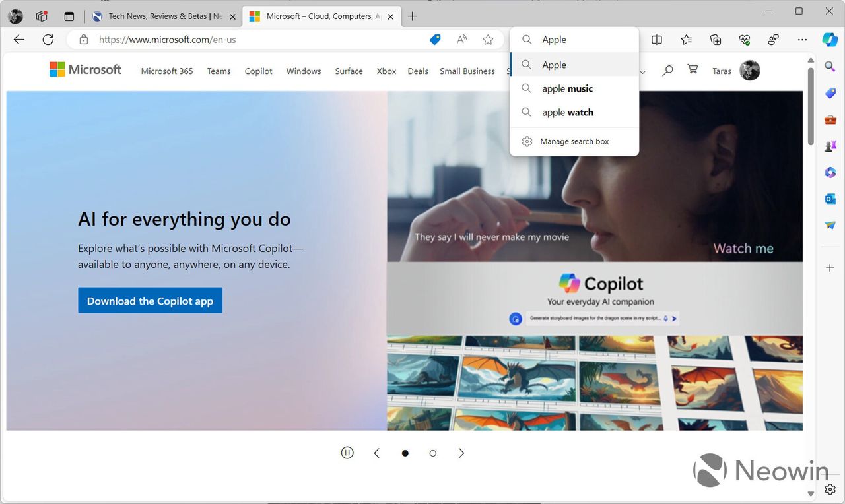
Task: Open Manage search box settings
Action: click(574, 141)
